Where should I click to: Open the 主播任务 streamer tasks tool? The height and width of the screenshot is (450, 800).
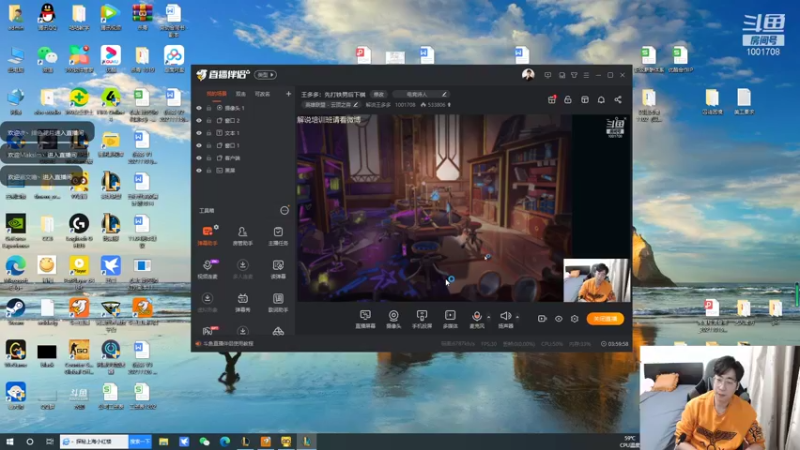click(278, 236)
